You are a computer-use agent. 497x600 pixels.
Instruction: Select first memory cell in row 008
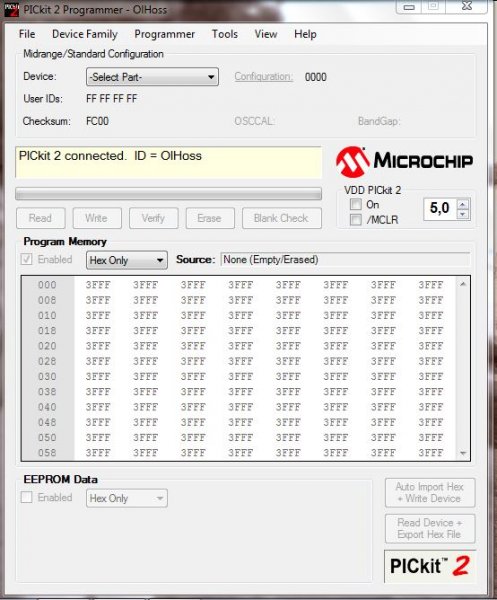pos(98,300)
